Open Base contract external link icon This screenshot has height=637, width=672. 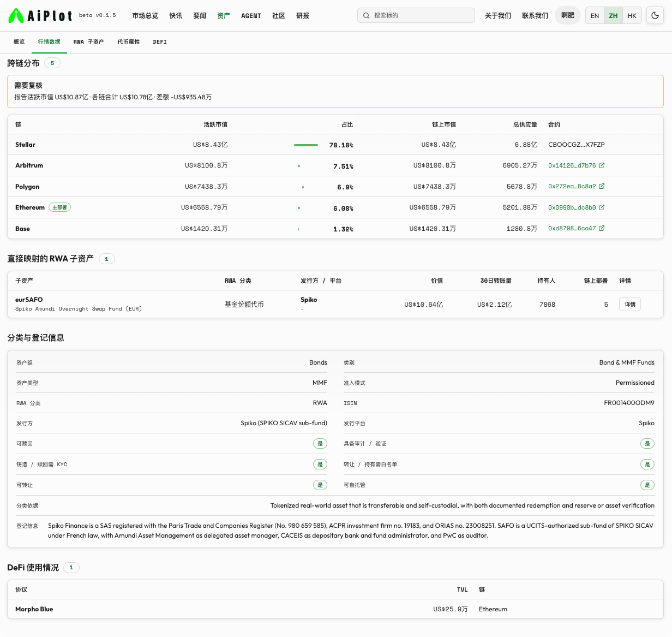602,228
